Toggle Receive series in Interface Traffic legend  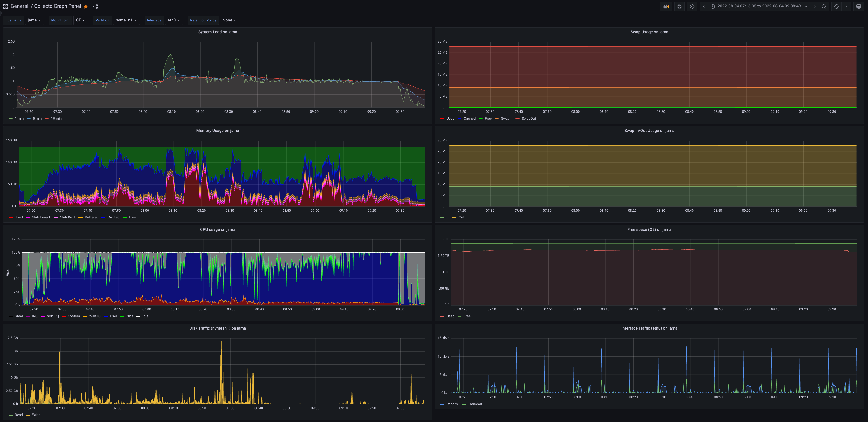(x=452, y=404)
